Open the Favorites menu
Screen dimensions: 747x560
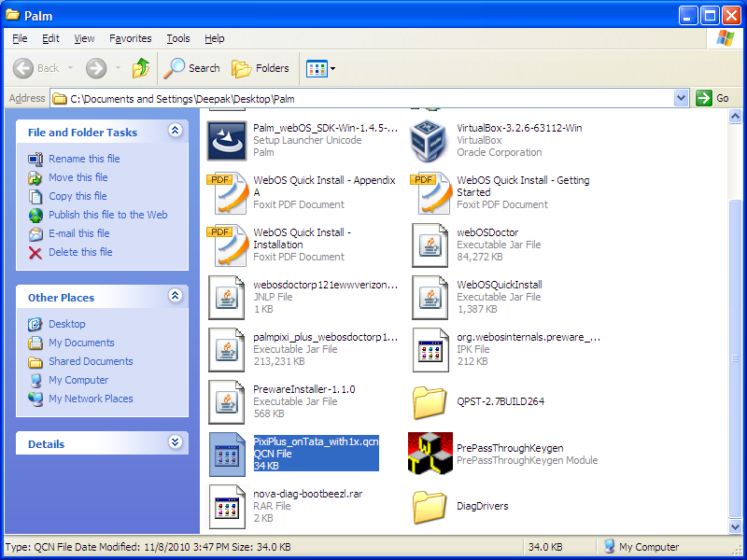pyautogui.click(x=130, y=38)
